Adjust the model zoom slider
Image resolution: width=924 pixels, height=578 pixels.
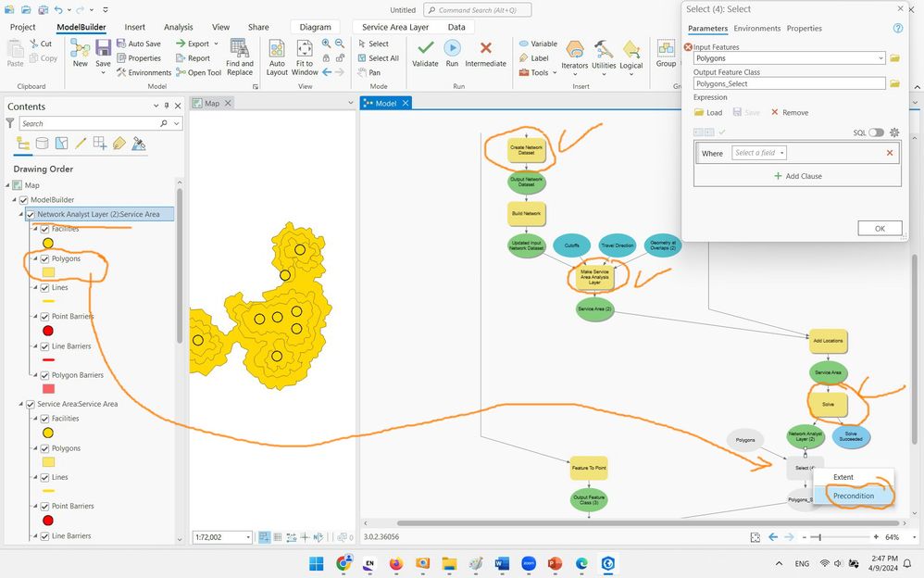pyautogui.click(x=819, y=537)
